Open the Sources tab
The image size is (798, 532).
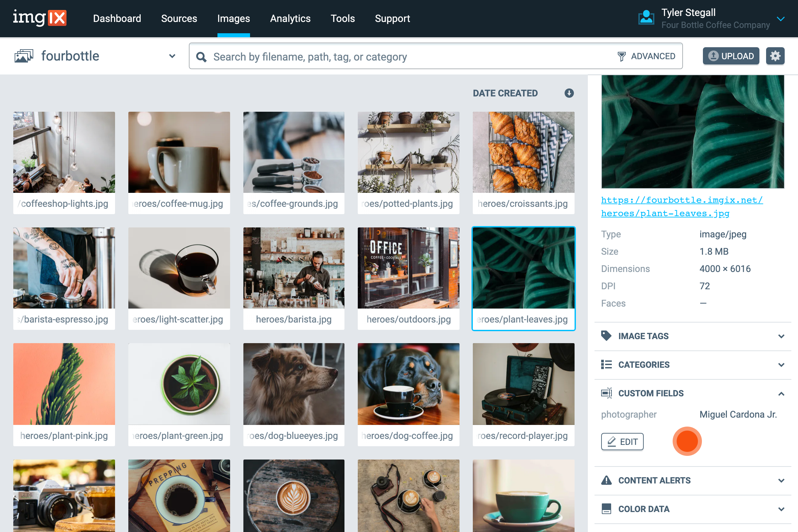point(179,18)
